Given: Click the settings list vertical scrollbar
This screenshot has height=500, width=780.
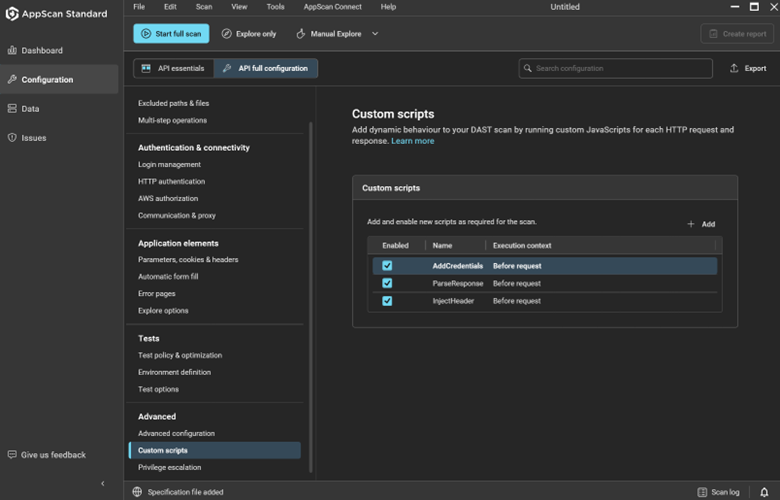Looking at the screenshot, I should tap(311, 297).
